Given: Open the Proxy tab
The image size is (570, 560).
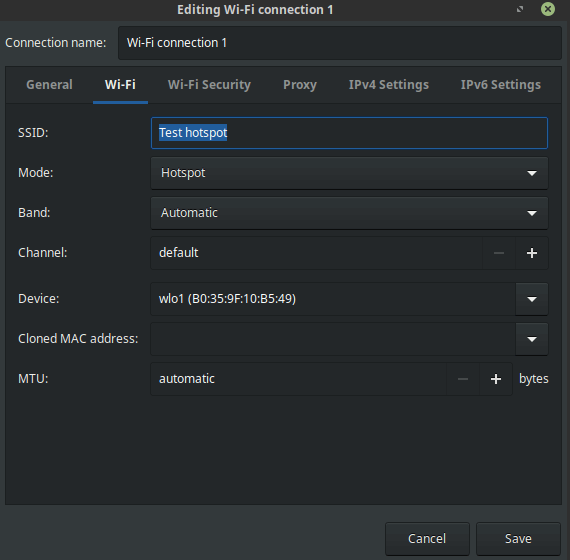Looking at the screenshot, I should [x=300, y=85].
